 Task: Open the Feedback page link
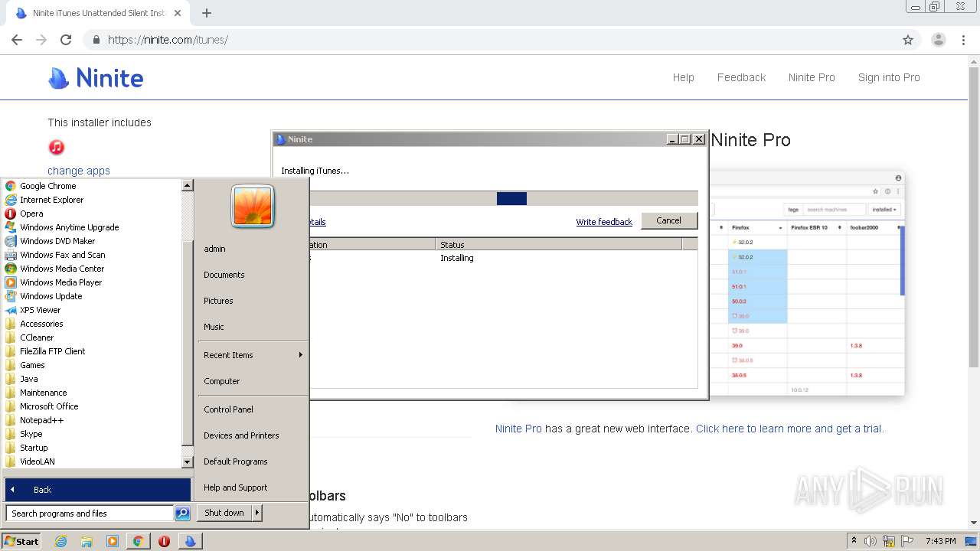coord(741,77)
